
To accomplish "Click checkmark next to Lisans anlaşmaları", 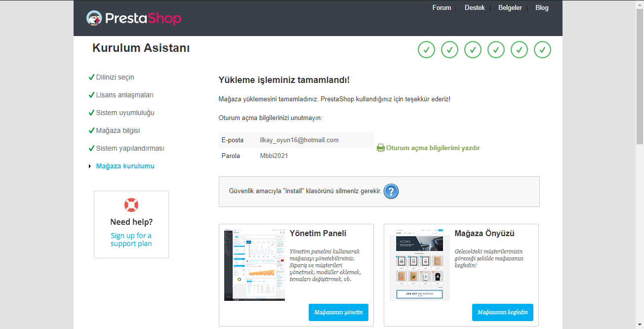I will click(x=91, y=95).
